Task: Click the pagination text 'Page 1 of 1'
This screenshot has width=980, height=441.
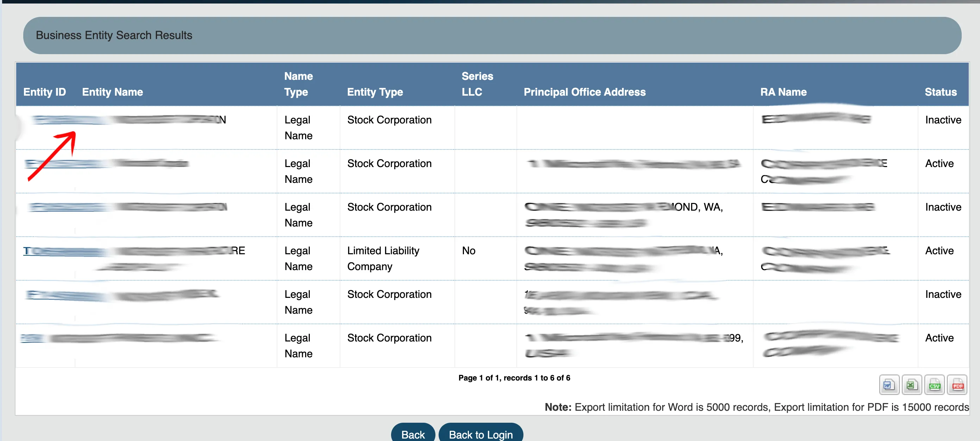Action: click(479, 377)
